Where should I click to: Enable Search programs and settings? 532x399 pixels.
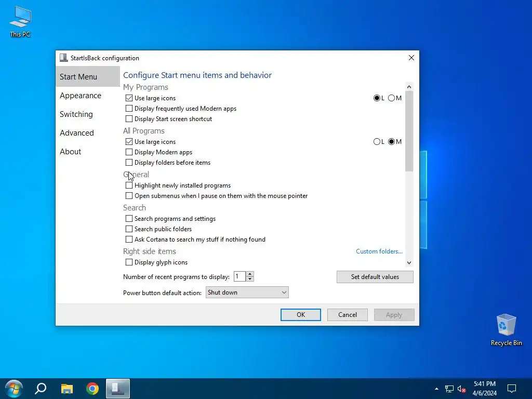(129, 219)
